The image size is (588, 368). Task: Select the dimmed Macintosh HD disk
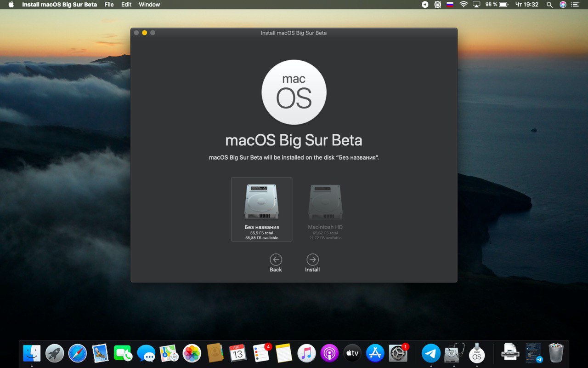click(325, 212)
